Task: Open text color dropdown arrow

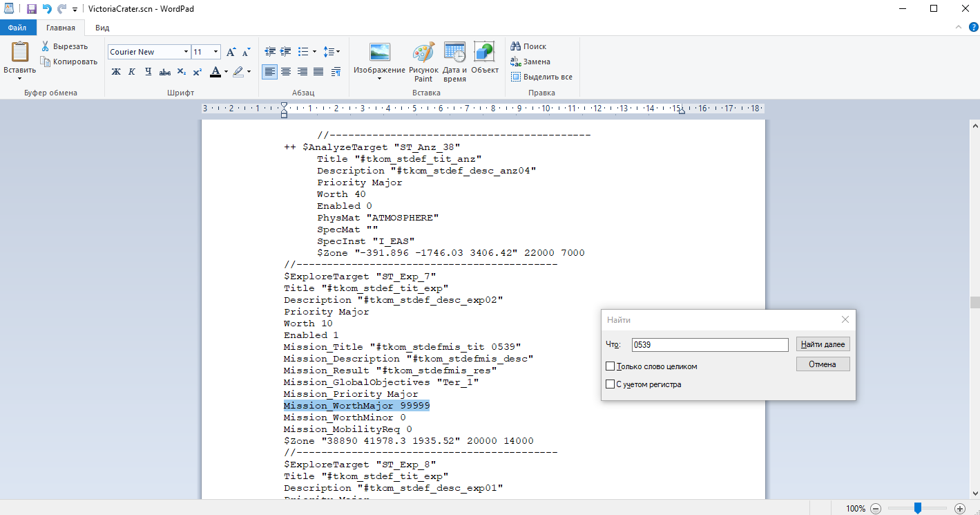Action: pos(226,71)
